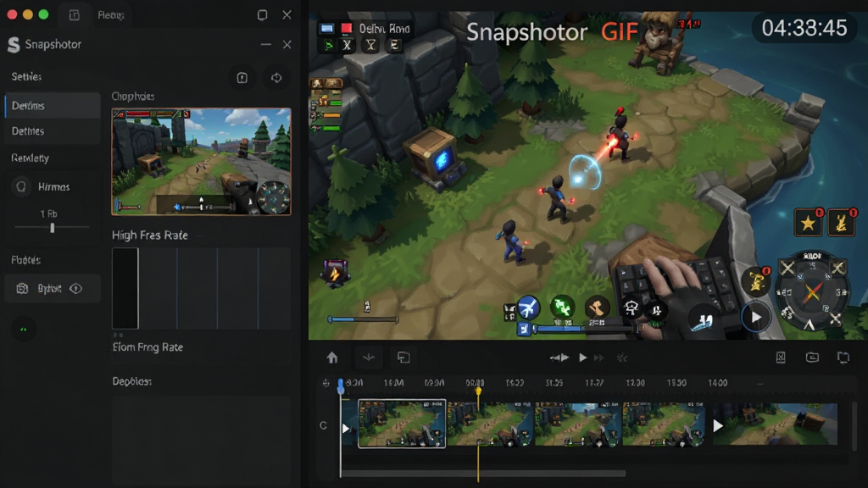Click the lightning item icon on the left of the preview
This screenshot has width=868, height=488.
[335, 274]
